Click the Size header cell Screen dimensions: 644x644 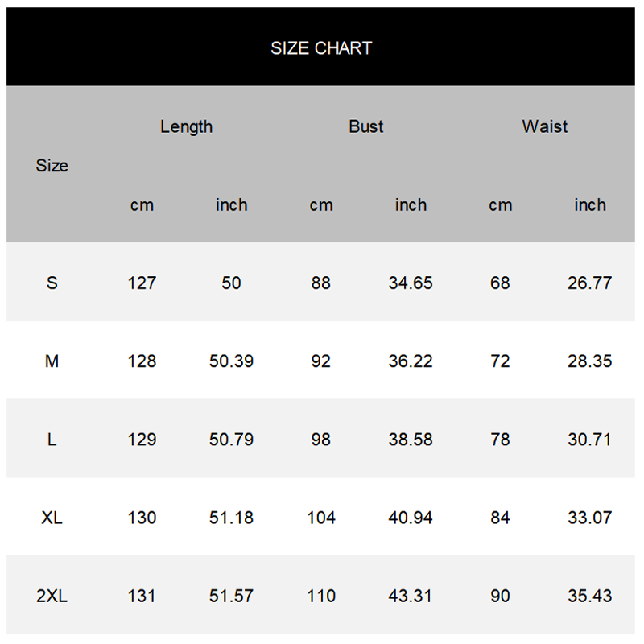click(52, 166)
